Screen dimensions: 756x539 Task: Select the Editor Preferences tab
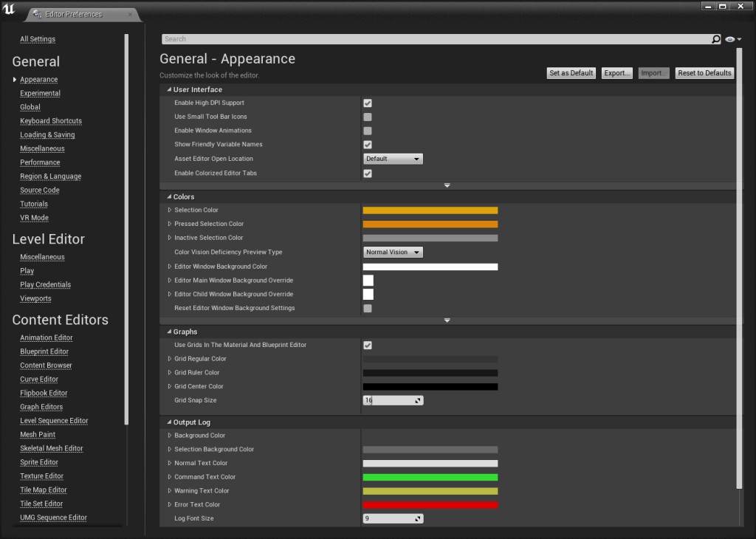(x=82, y=15)
